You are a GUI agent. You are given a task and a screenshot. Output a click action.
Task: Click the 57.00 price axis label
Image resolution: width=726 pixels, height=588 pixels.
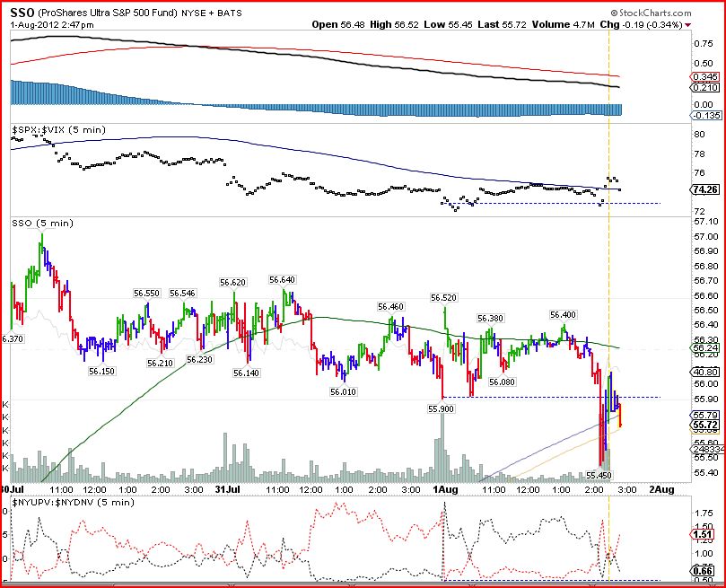[706, 237]
